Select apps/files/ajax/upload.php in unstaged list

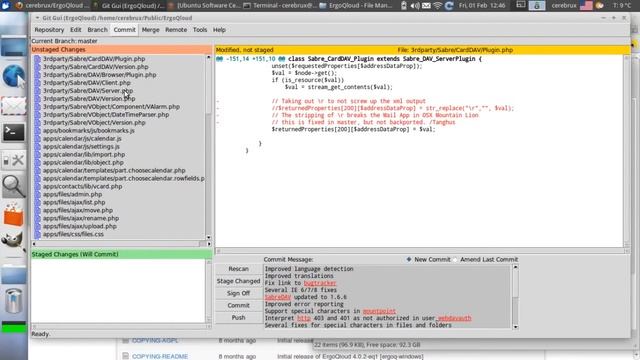pyautogui.click(x=80, y=226)
